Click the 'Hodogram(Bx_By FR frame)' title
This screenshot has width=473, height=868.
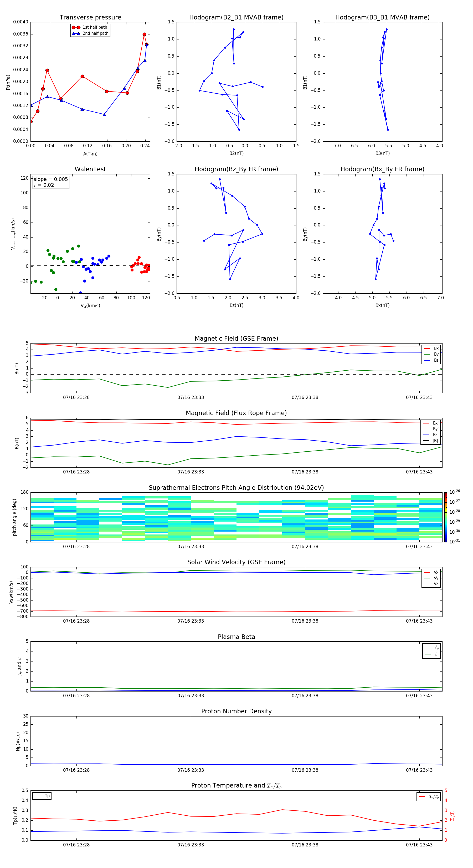coord(382,169)
